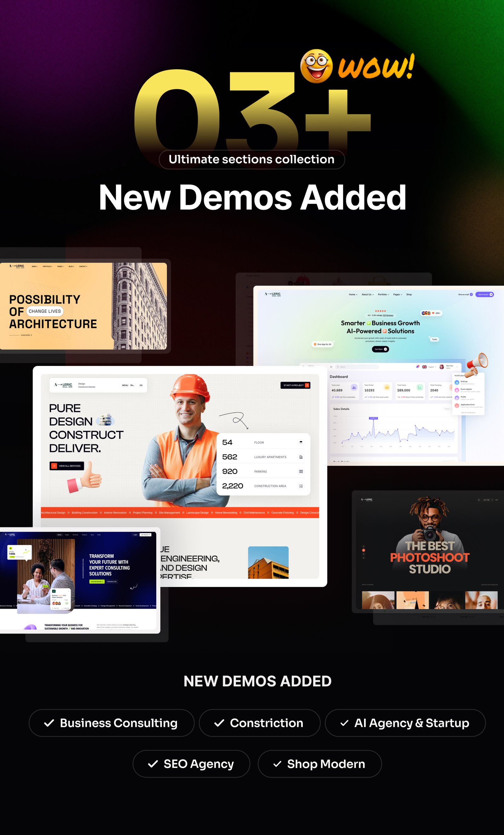Expand the Blog dropdown in the architecture demo
The width and height of the screenshot is (504, 835).
[72, 266]
